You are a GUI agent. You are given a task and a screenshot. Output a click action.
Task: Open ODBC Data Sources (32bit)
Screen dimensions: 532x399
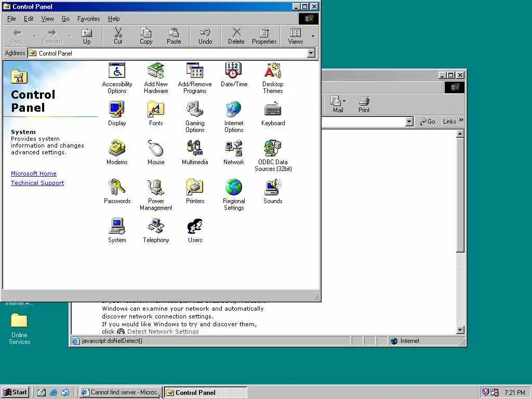273,156
